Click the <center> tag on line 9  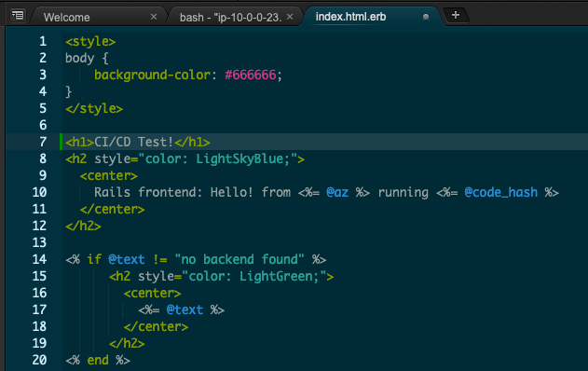click(x=109, y=175)
